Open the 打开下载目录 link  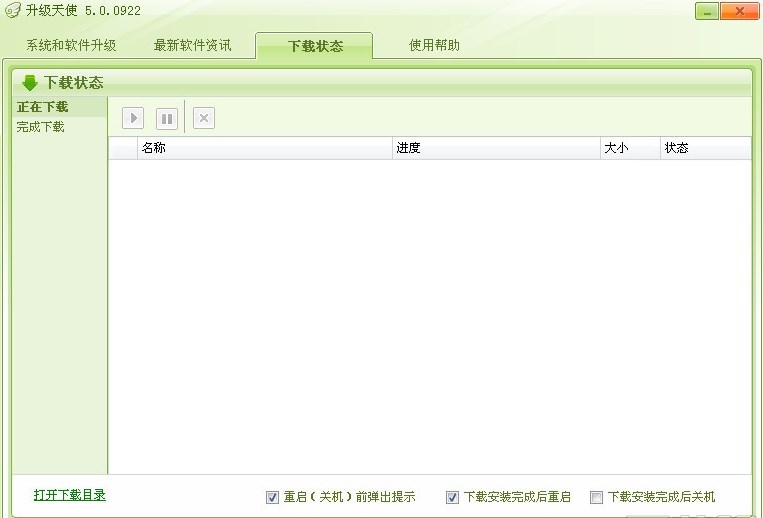[x=70, y=495]
